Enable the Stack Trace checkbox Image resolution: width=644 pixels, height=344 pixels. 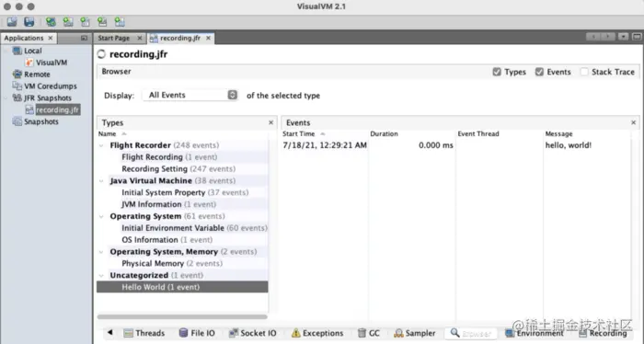click(584, 72)
